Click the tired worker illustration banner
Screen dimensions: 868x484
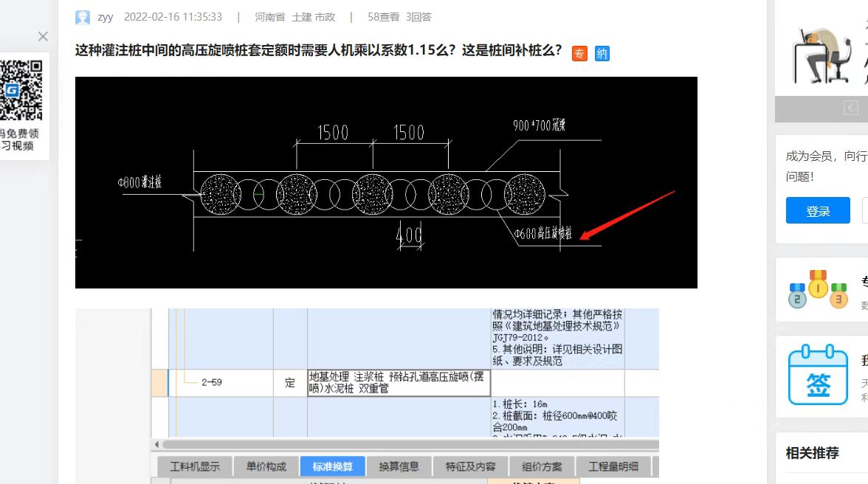[823, 55]
